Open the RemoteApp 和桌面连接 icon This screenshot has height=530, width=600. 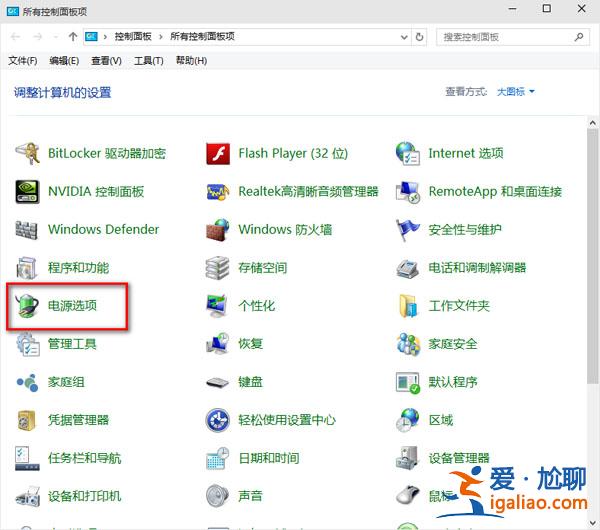(408, 191)
